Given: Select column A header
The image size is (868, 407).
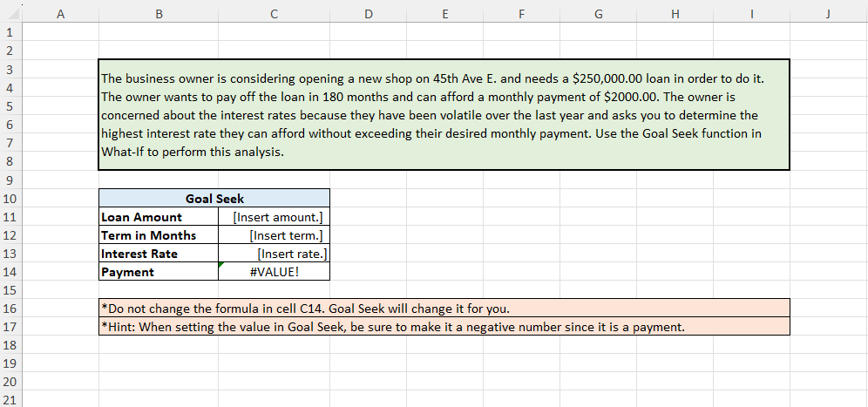Looking at the screenshot, I should tap(61, 15).
